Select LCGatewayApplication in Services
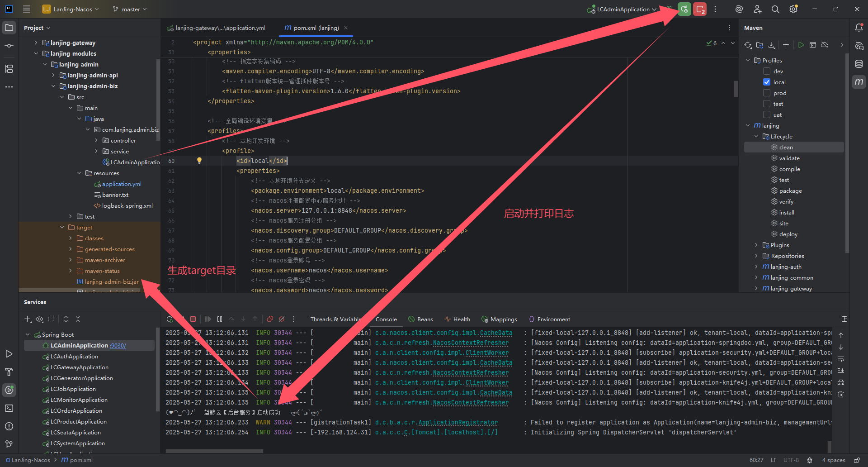Viewport: 868px width, 467px height. [x=79, y=367]
